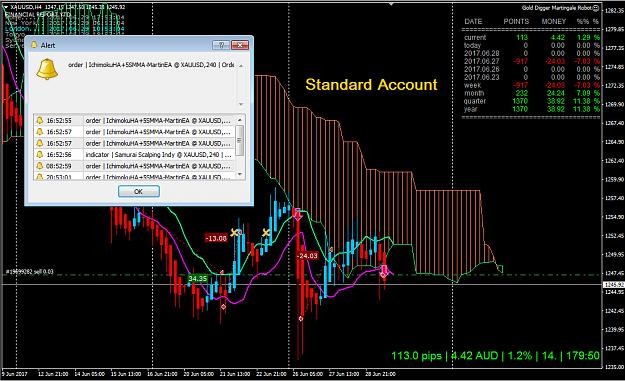The height and width of the screenshot is (381, 625).
Task: Click the alert message text beside the large bell
Action: pyautogui.click(x=151, y=65)
